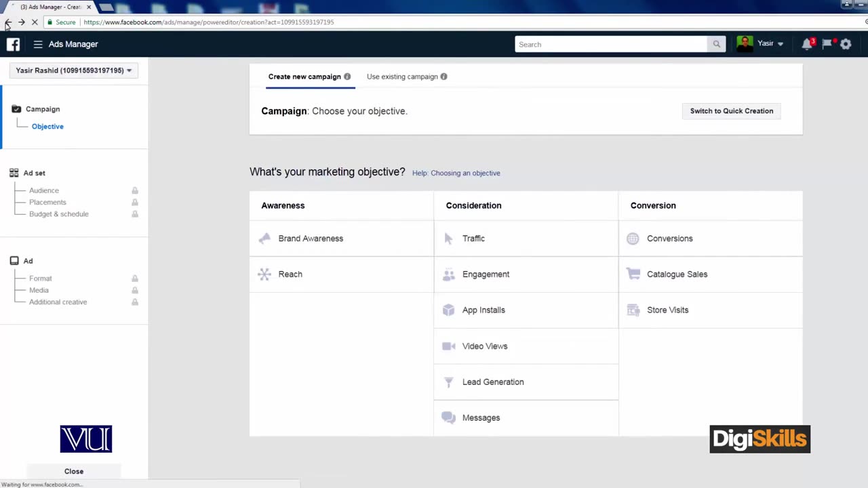Click Switch to Quick Creation button
868x488 pixels.
pyautogui.click(x=732, y=111)
